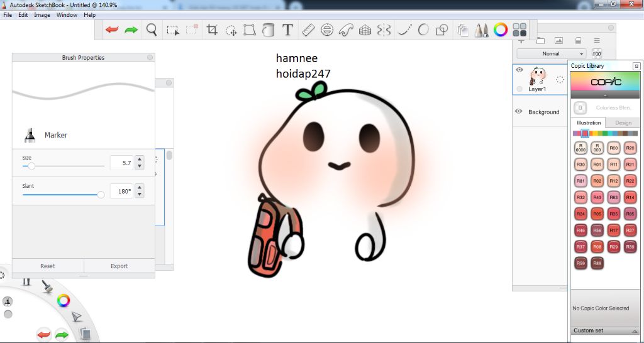Click the red undo arrow in the lagoon
This screenshot has height=343, width=644.
[43, 334]
